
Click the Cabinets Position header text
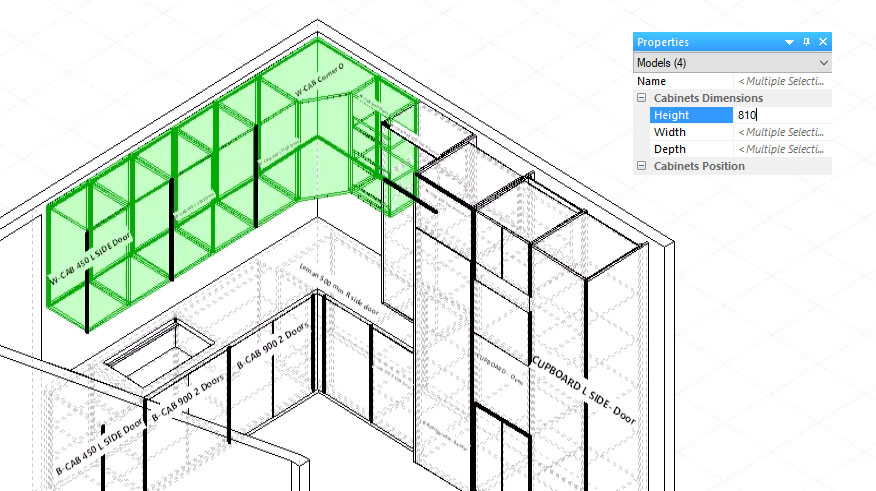699,166
